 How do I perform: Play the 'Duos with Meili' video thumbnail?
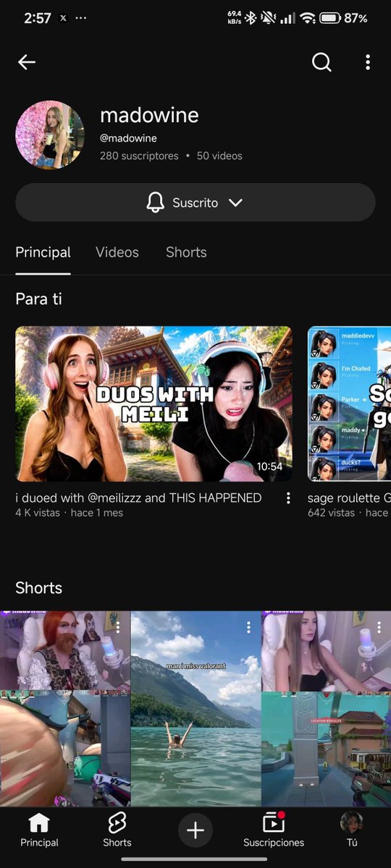click(154, 404)
